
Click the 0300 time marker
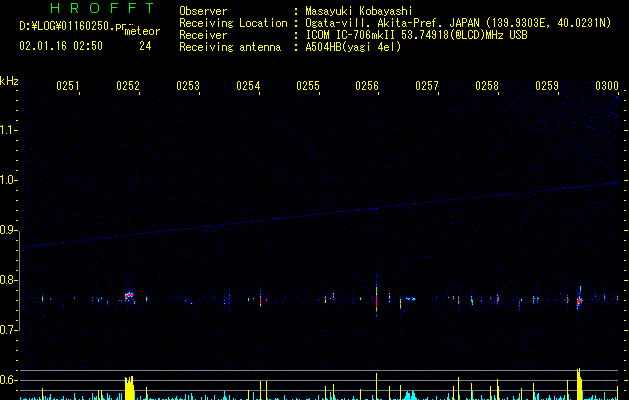[x=607, y=86]
